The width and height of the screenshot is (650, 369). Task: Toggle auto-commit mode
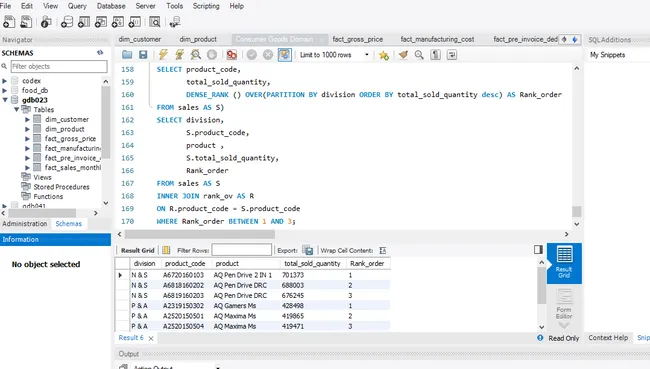[x=284, y=55]
